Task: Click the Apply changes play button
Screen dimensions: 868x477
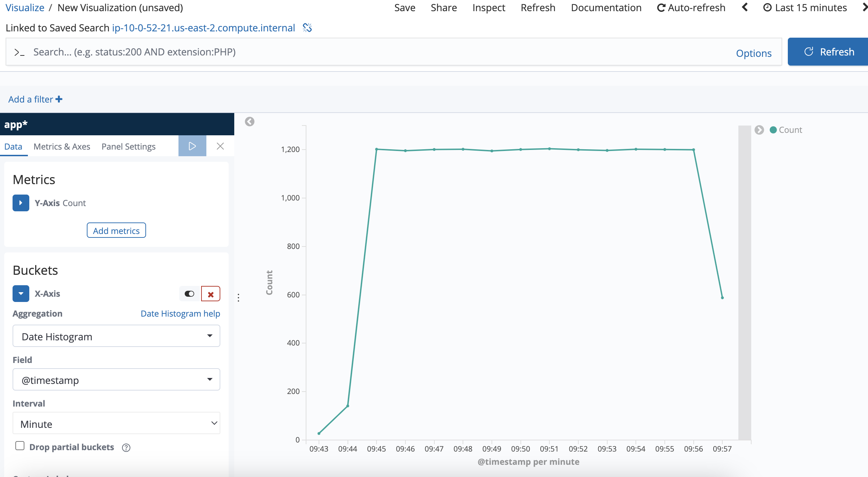Action: [x=192, y=146]
